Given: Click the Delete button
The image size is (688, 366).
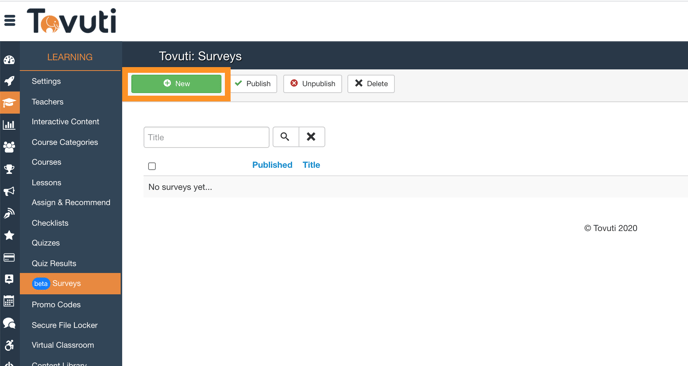Looking at the screenshot, I should pyautogui.click(x=371, y=83).
